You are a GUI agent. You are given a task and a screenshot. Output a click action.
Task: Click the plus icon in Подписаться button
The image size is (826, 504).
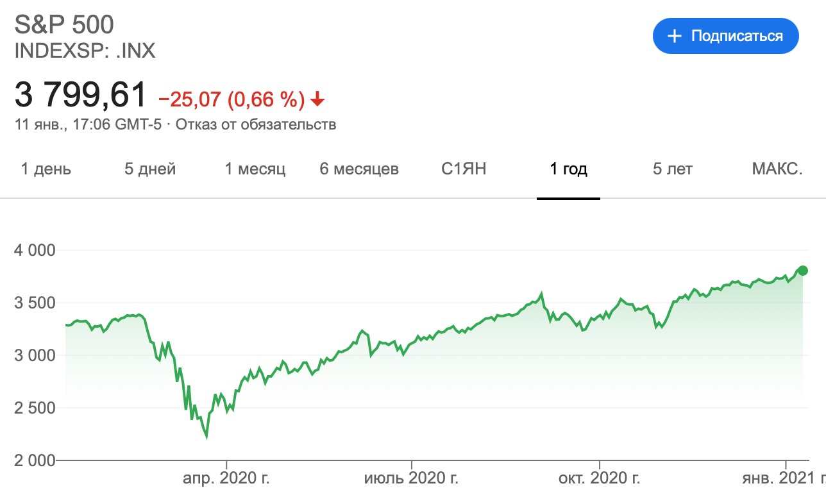[674, 36]
